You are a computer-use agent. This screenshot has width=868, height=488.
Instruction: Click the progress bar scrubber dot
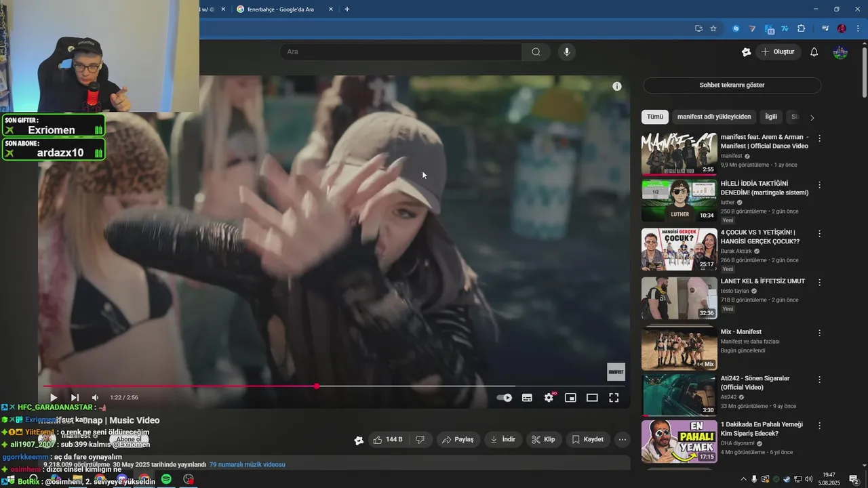click(x=317, y=386)
